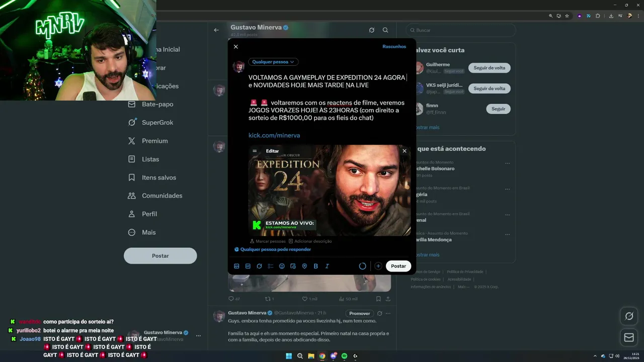Click the Grok icon in profile header
This screenshot has width=644, height=362.
tap(371, 30)
